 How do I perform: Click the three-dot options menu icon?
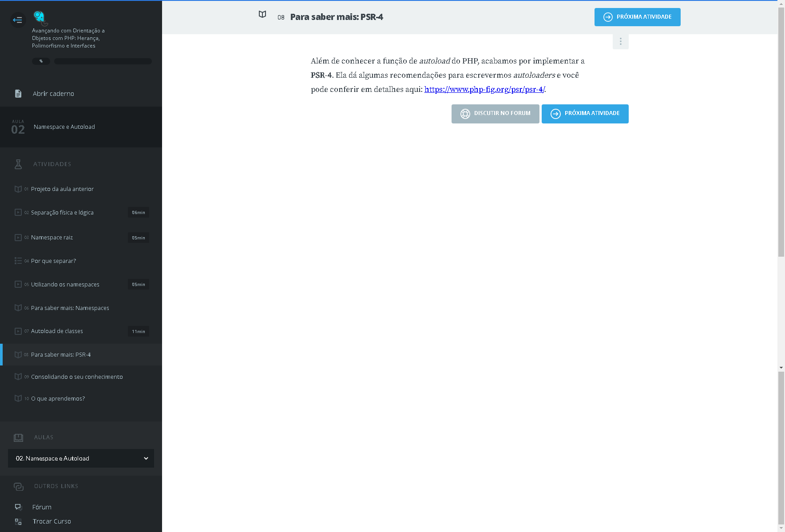click(620, 42)
